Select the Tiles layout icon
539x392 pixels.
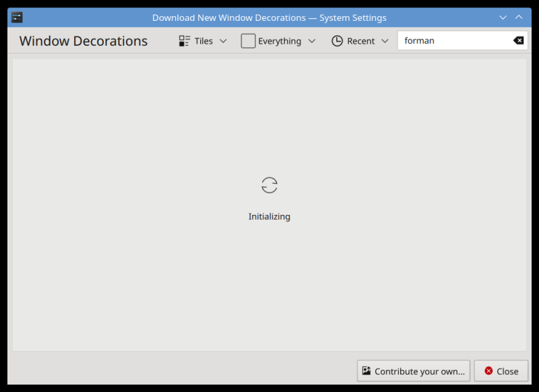tap(184, 40)
